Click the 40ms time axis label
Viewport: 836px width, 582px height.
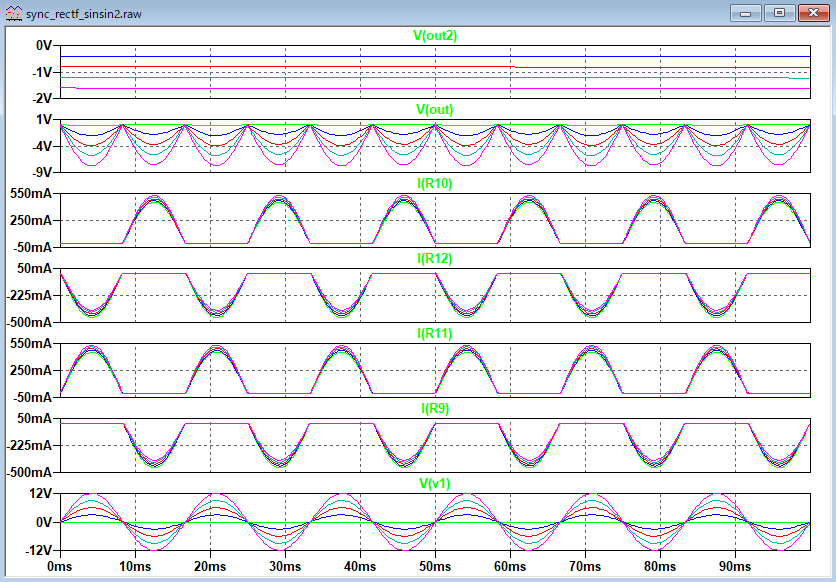coord(360,565)
